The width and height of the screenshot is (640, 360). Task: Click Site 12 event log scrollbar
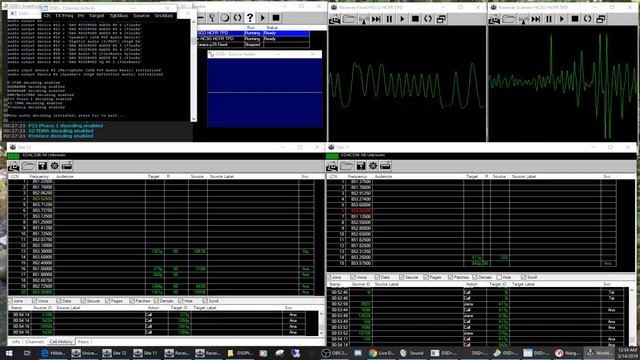pyautogui.click(x=321, y=323)
